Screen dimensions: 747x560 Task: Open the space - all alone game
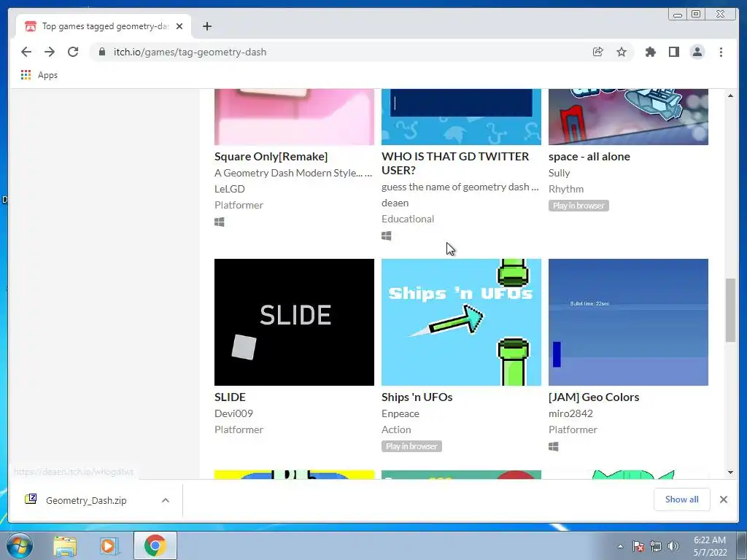[589, 156]
